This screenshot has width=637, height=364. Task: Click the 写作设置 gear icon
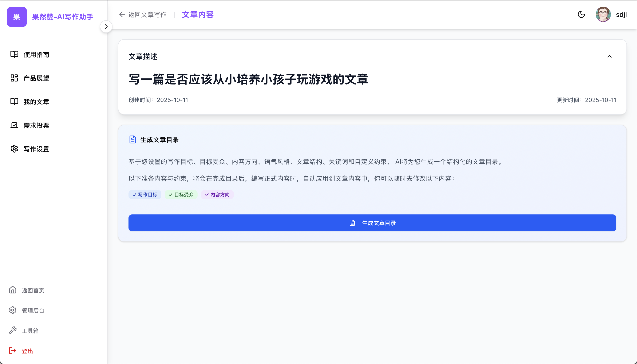14,149
